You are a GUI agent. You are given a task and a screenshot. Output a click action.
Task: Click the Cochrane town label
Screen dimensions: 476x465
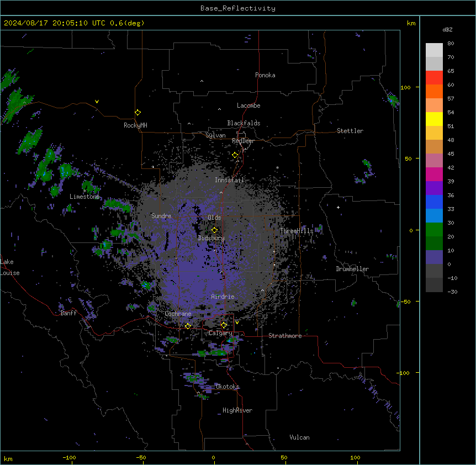(178, 314)
